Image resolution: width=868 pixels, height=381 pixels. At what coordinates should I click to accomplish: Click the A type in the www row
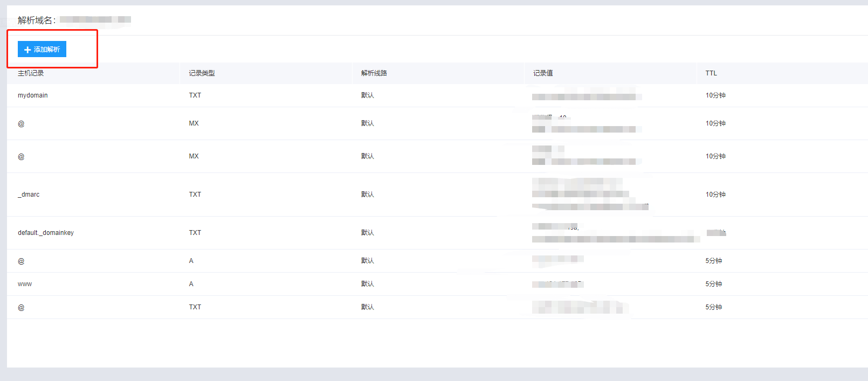tap(191, 284)
